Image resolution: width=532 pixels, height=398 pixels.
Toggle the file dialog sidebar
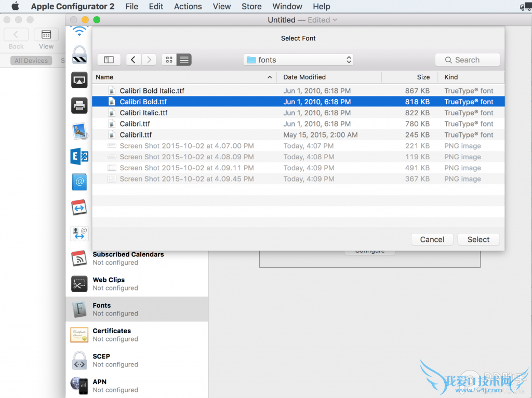tap(109, 60)
